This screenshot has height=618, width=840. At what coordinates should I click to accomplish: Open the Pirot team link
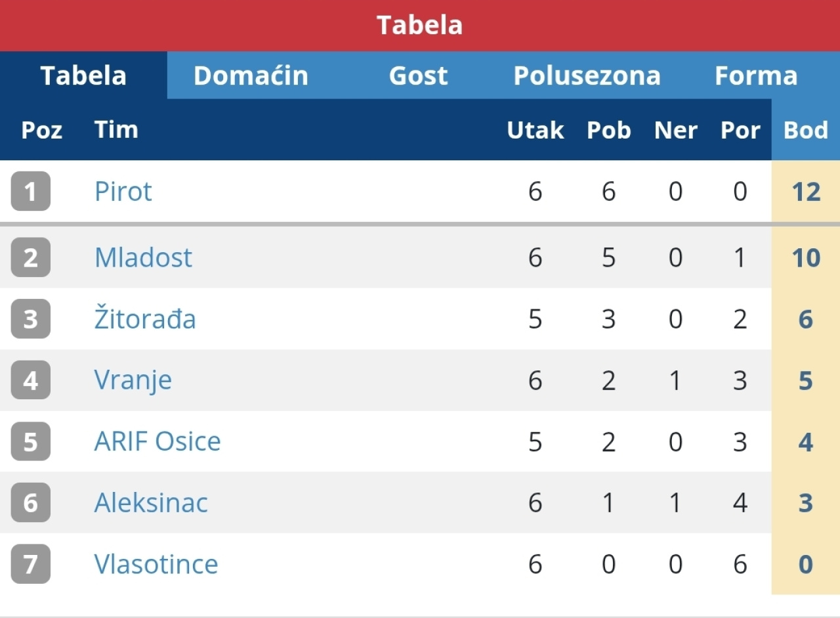[x=123, y=192]
